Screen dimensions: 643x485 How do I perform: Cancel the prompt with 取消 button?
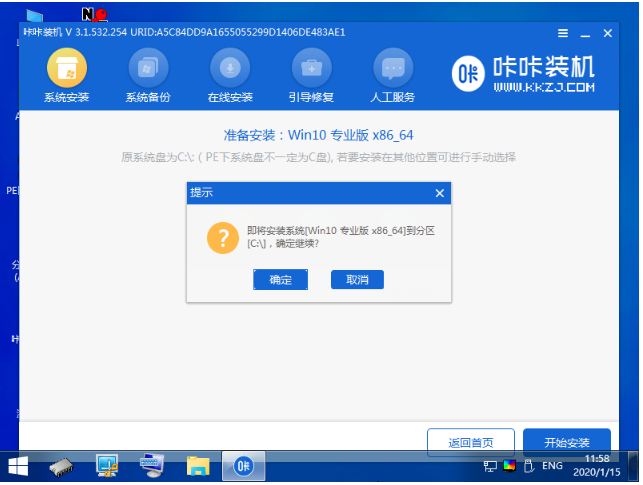click(x=357, y=280)
